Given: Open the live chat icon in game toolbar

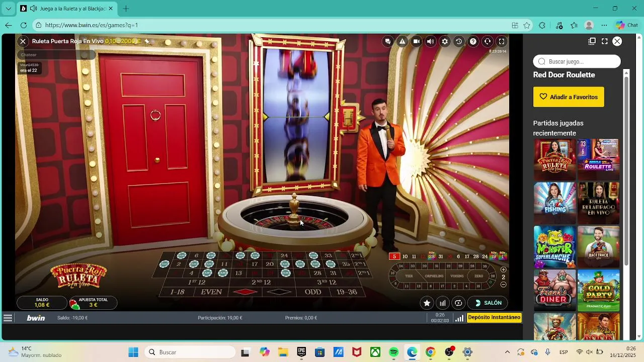Looking at the screenshot, I should [x=388, y=42].
